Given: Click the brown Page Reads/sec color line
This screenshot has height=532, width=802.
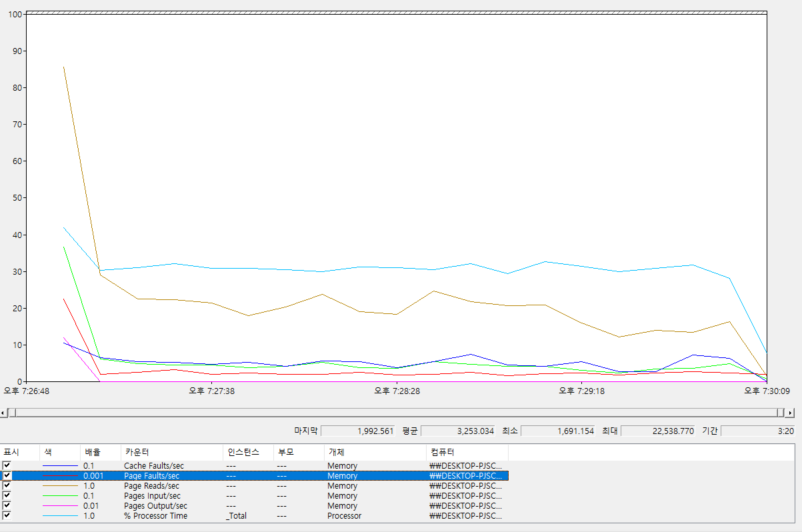Looking at the screenshot, I should (x=60, y=485).
